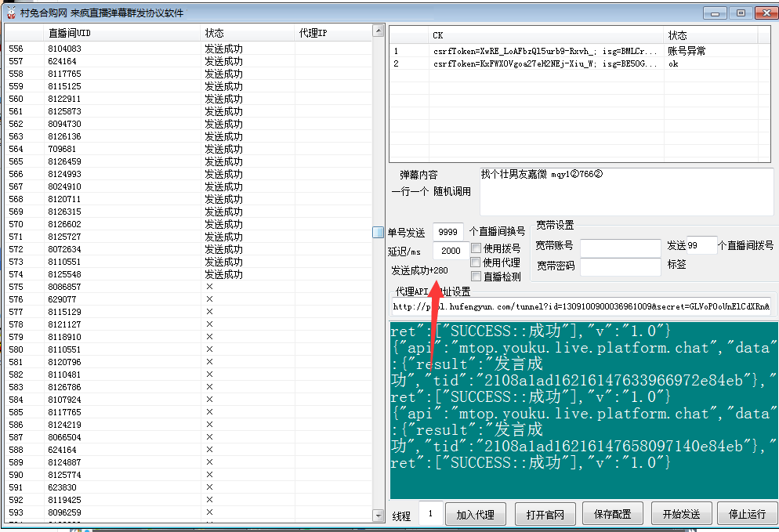Click the 停止运行 button
779x532 pixels.
pos(747,515)
